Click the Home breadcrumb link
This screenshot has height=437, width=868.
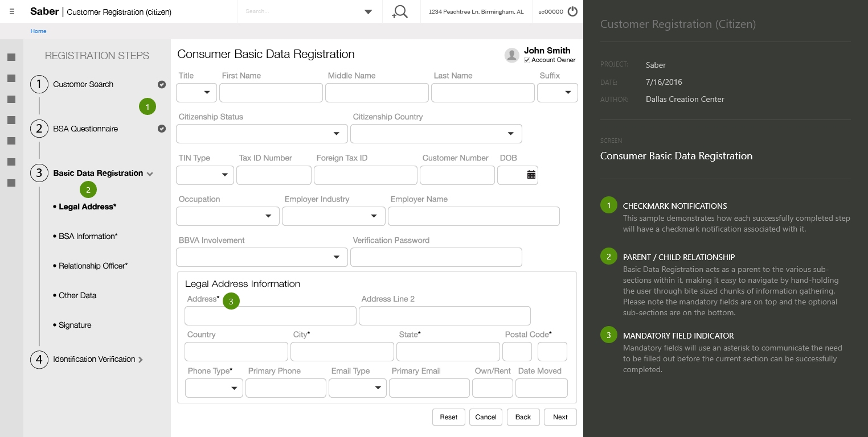click(x=38, y=31)
